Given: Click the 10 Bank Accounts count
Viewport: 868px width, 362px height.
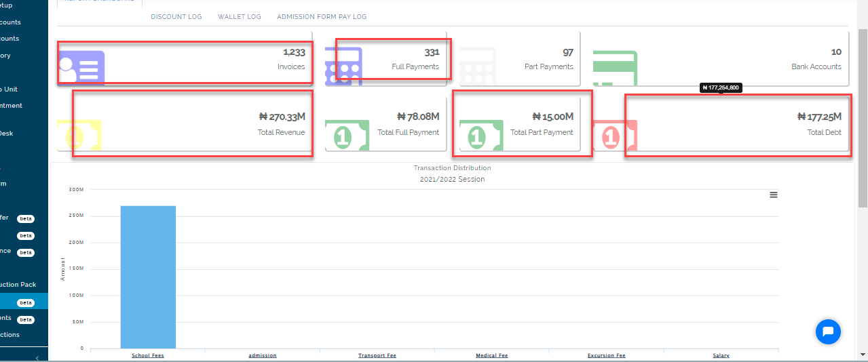Looking at the screenshot, I should [836, 52].
